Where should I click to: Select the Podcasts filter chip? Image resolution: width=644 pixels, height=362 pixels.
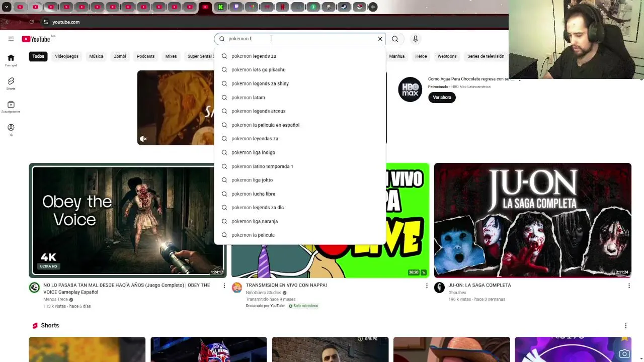[x=145, y=56]
